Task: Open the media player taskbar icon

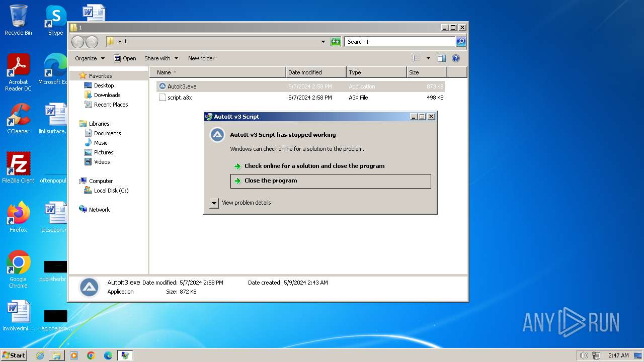Action: (x=74, y=355)
